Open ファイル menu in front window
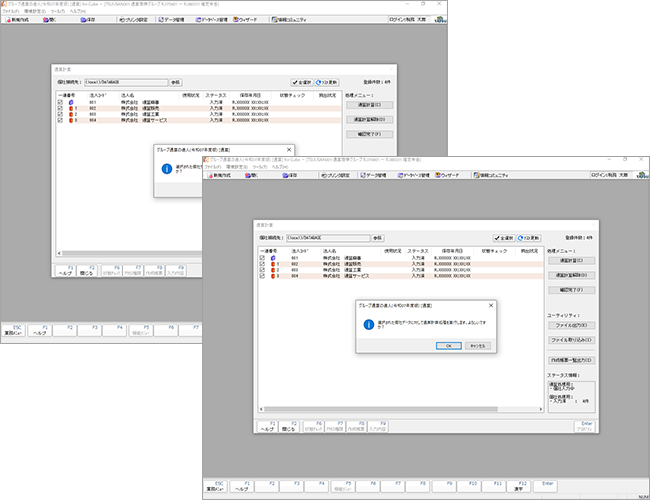 pyautogui.click(x=213, y=167)
